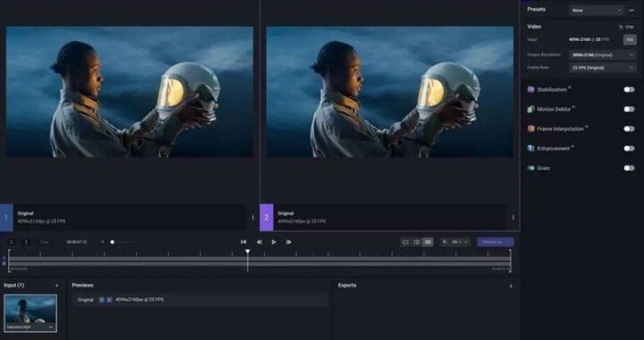This screenshot has height=340, width=644.
Task: Select side-by-side view layout icon
Action: [428, 242]
